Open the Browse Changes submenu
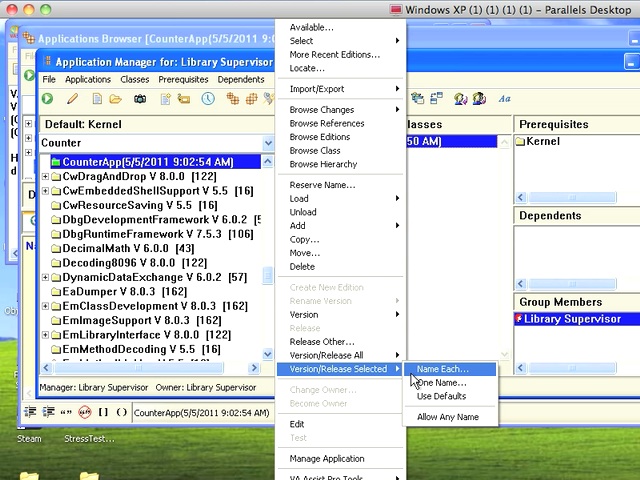The width and height of the screenshot is (640, 480). (x=340, y=110)
